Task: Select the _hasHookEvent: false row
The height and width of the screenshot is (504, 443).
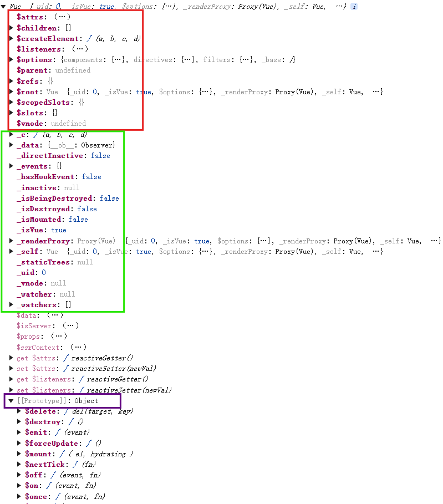Action: pos(59,177)
